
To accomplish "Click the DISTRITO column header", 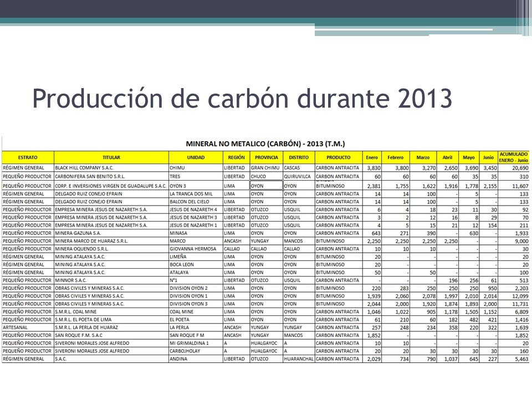I will pos(299,157).
